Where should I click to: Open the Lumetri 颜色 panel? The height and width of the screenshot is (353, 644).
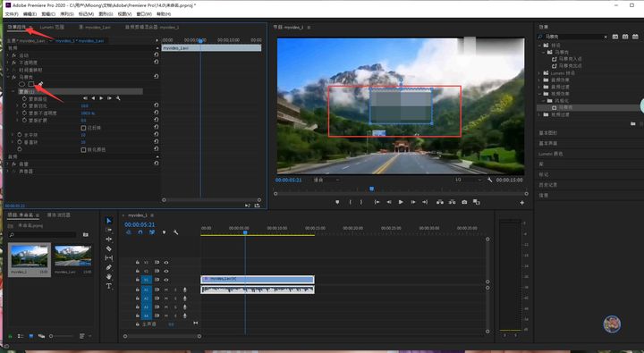[x=550, y=154]
